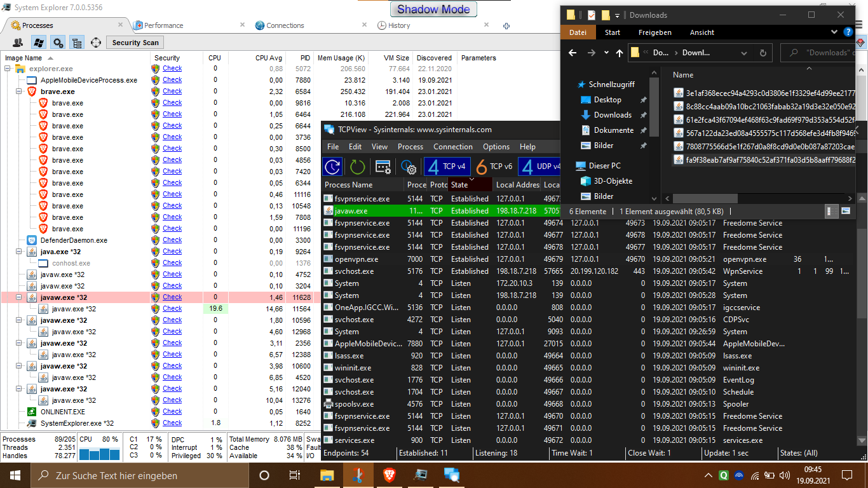Toggle auto-refresh clock icon in TCPView
The height and width of the screenshot is (488, 868).
tap(332, 166)
